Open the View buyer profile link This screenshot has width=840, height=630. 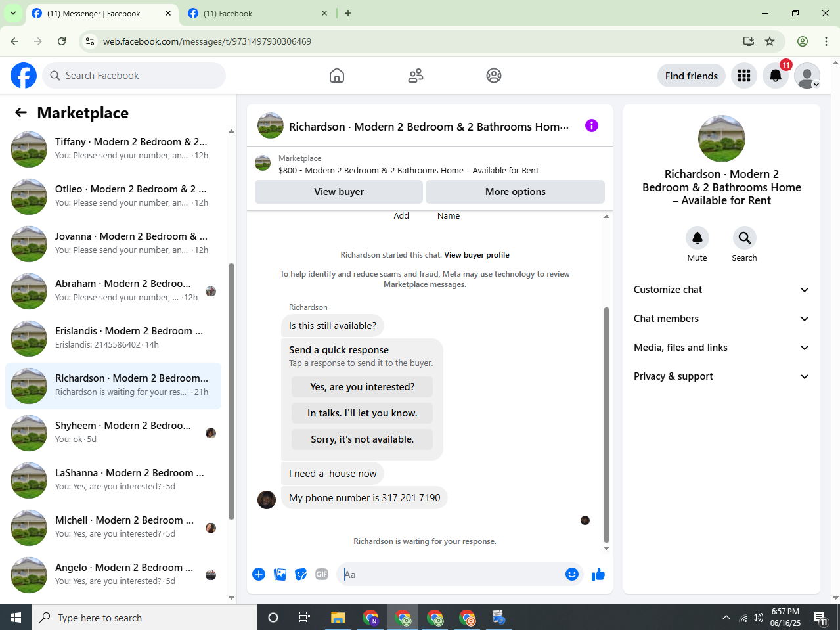click(x=477, y=255)
